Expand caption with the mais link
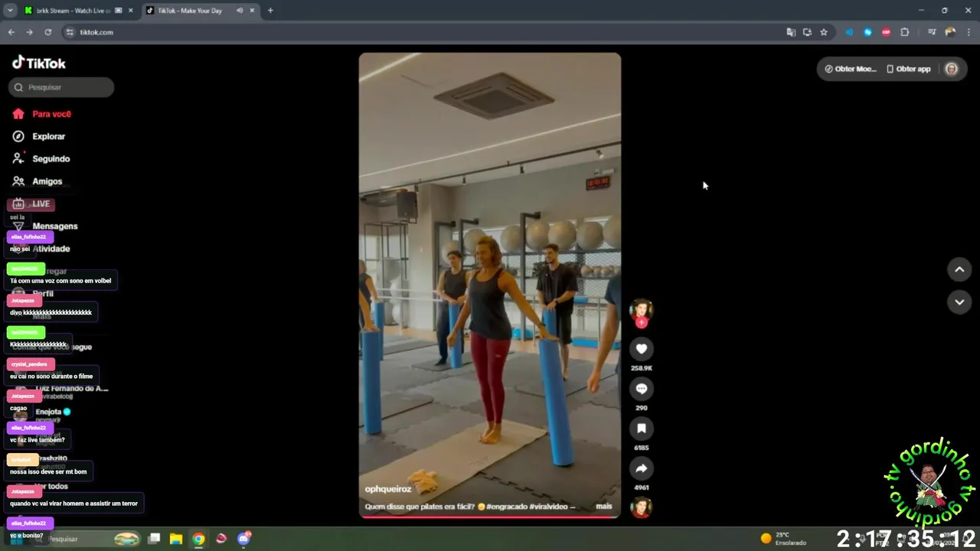Viewport: 980px width, 551px height. pos(604,507)
